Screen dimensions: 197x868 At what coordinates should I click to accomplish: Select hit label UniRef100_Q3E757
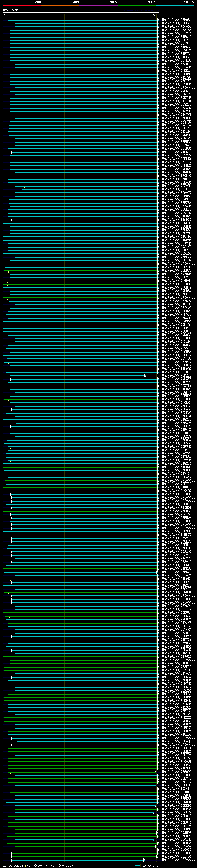coord(177,758)
